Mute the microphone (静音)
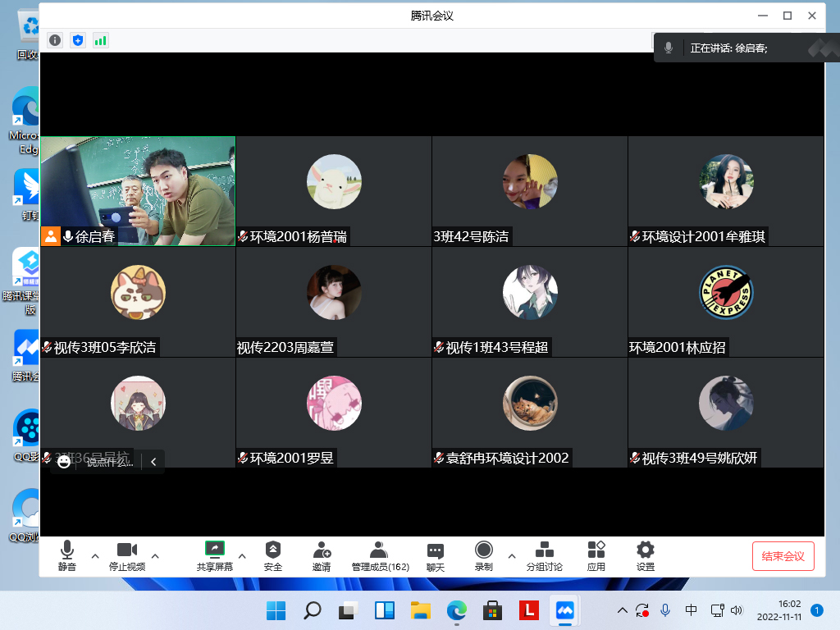The image size is (840, 630). click(x=67, y=555)
